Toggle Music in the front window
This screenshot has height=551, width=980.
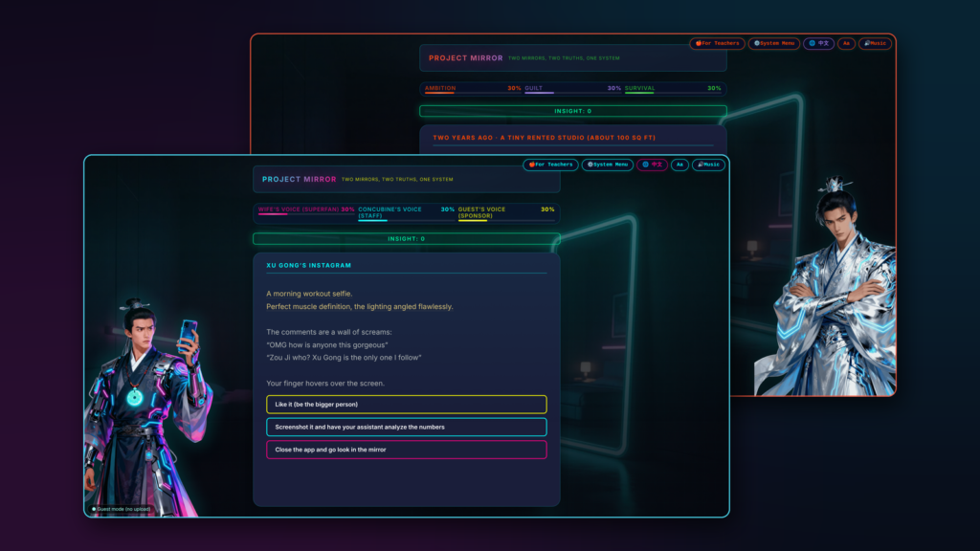click(x=708, y=165)
